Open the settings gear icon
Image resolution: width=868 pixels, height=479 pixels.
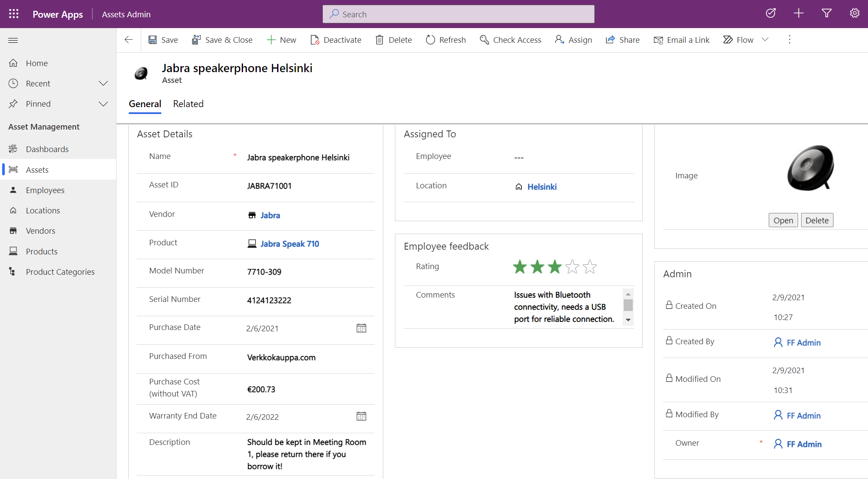(854, 13)
